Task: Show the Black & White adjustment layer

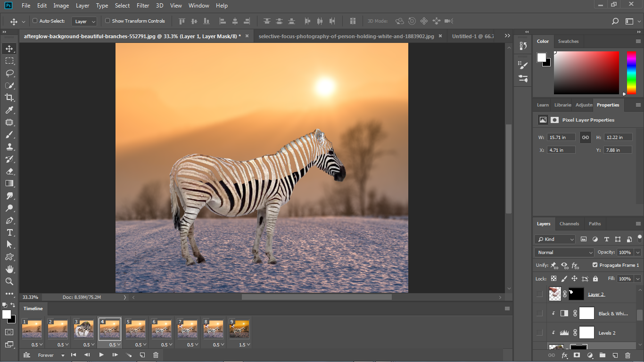Action: pyautogui.click(x=539, y=313)
